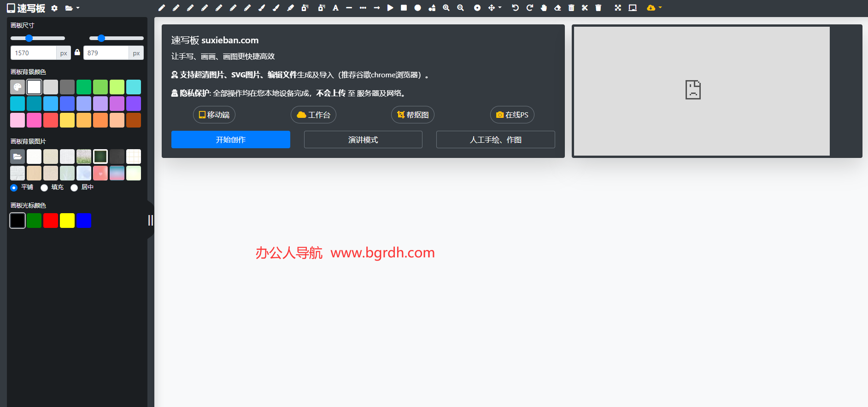868x407 pixels.
Task: Select the scissors cut tool
Action: pyautogui.click(x=585, y=8)
